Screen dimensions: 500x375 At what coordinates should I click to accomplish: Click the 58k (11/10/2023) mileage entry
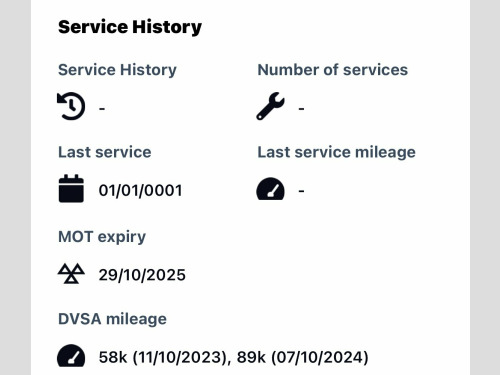tap(162, 357)
